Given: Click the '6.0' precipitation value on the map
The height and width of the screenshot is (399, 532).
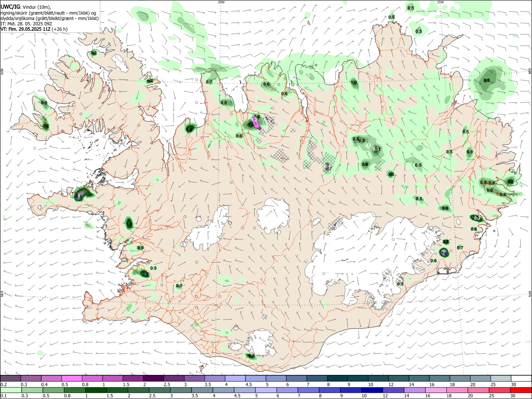Looking at the screenshot, I should pos(79,197).
